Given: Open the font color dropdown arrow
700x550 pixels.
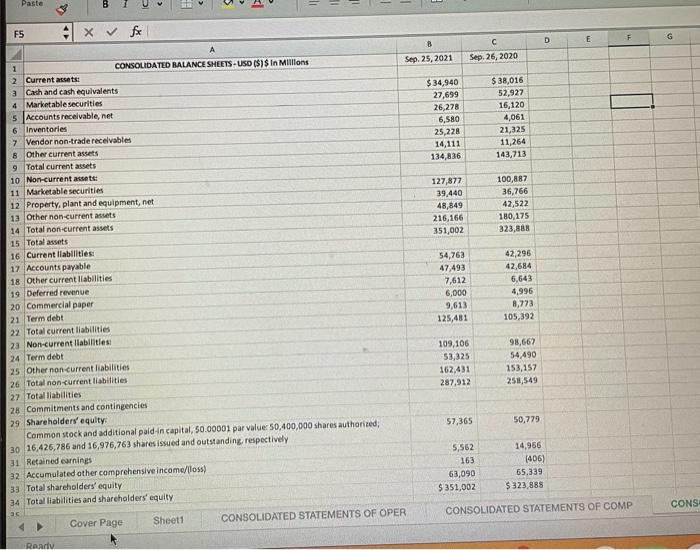Looking at the screenshot, I should click(271, 3).
